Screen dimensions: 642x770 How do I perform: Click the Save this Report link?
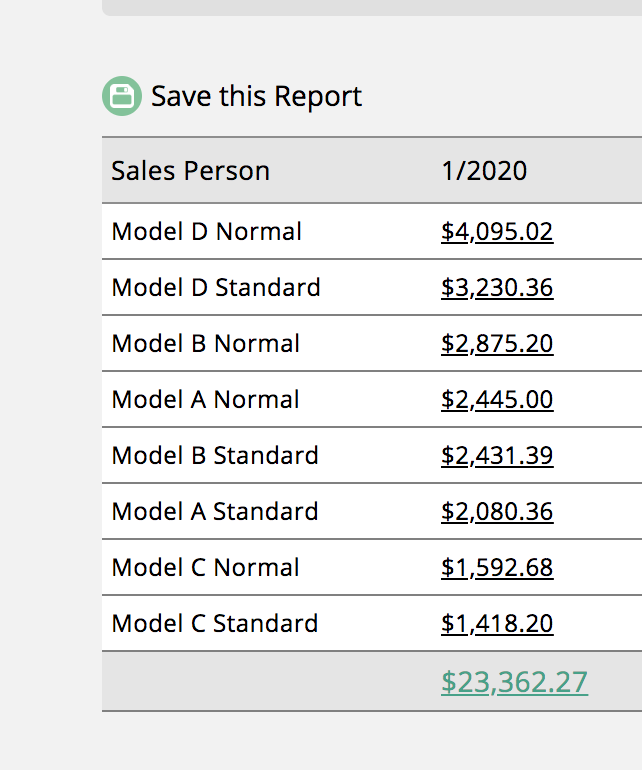tap(256, 97)
